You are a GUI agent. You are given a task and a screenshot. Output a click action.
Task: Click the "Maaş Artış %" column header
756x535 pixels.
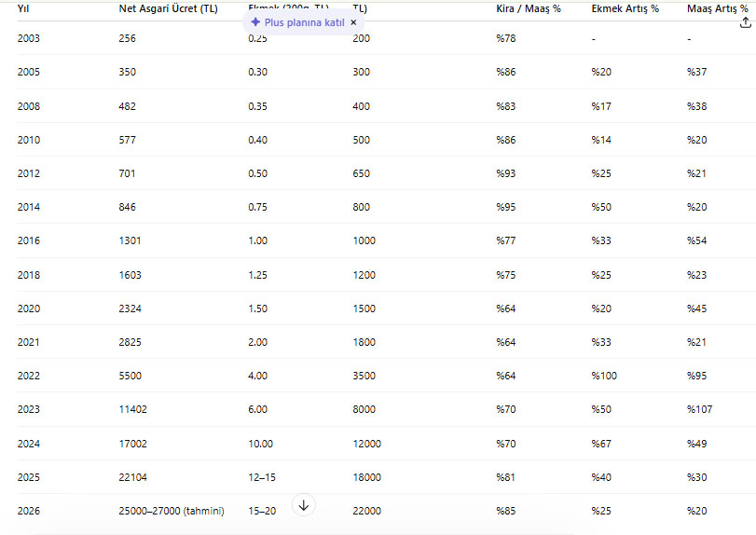716,8
